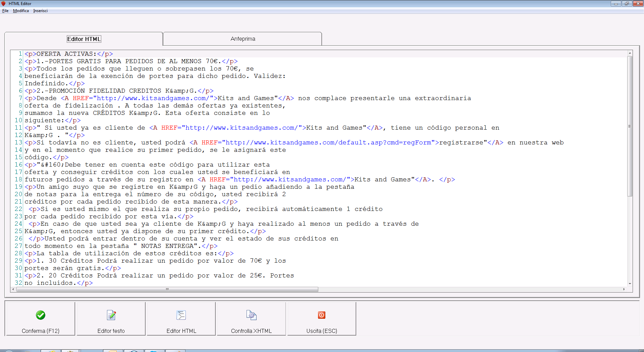The height and width of the screenshot is (352, 644).
Task: Click the Controlla XHTML gear document icon
Action: [251, 315]
